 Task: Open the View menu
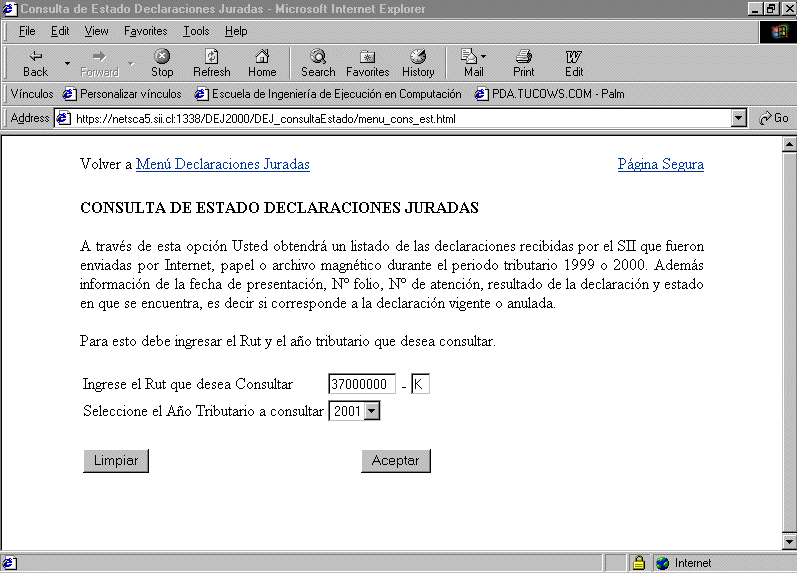click(x=96, y=31)
